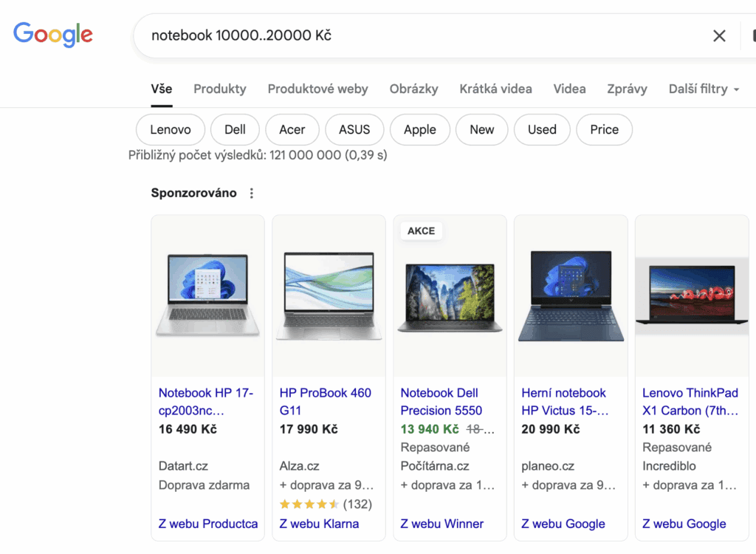
Task: Click Z webu Google under Lenovo ThinkPad
Action: (x=684, y=524)
